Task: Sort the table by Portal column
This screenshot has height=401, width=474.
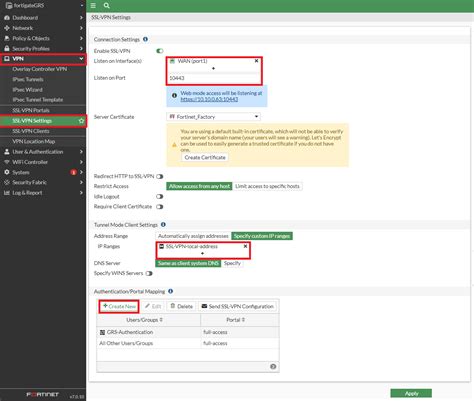Action: [x=240, y=320]
